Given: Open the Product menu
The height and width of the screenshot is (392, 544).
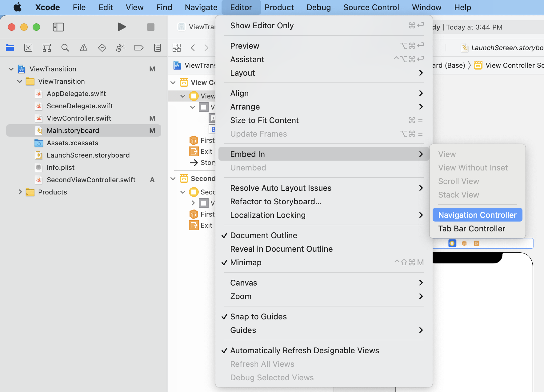Looking at the screenshot, I should (x=279, y=7).
